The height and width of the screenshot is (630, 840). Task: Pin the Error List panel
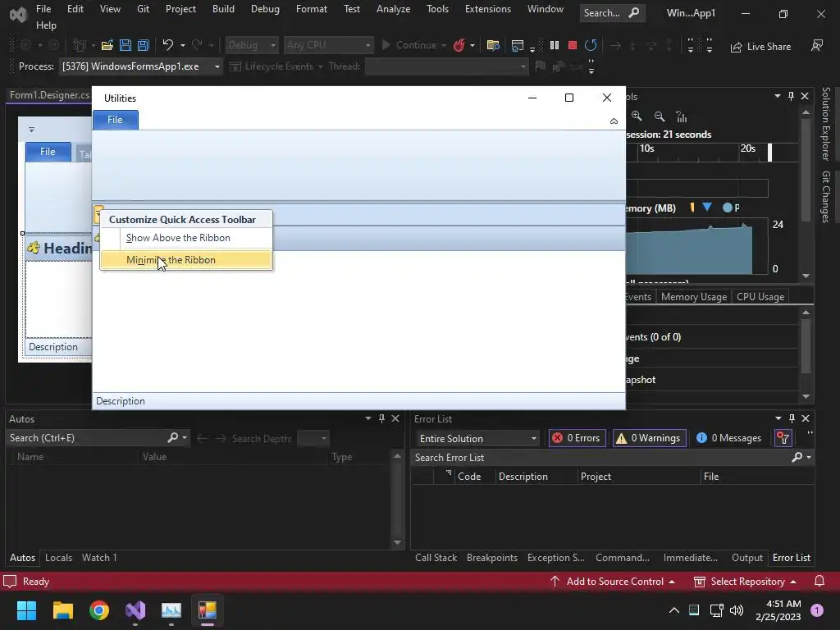[x=792, y=418]
